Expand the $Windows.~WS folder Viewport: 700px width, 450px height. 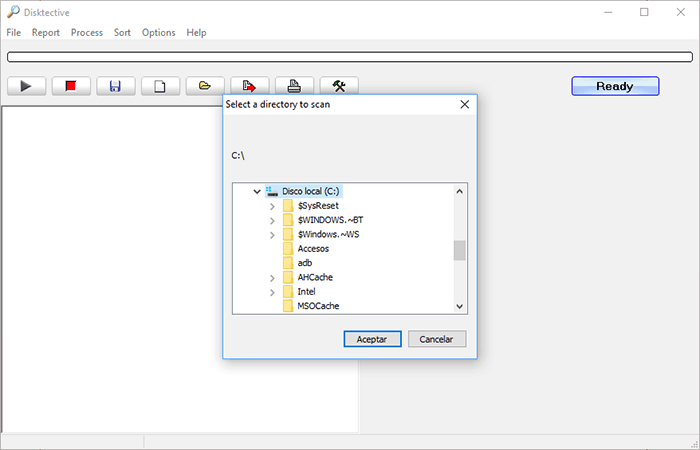[272, 235]
